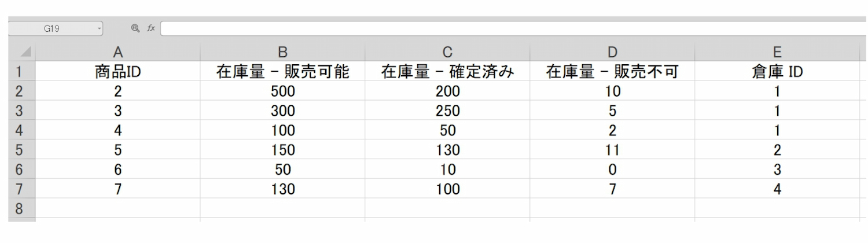Select row 1 header
The width and height of the screenshot is (868, 243).
pyautogui.click(x=19, y=72)
